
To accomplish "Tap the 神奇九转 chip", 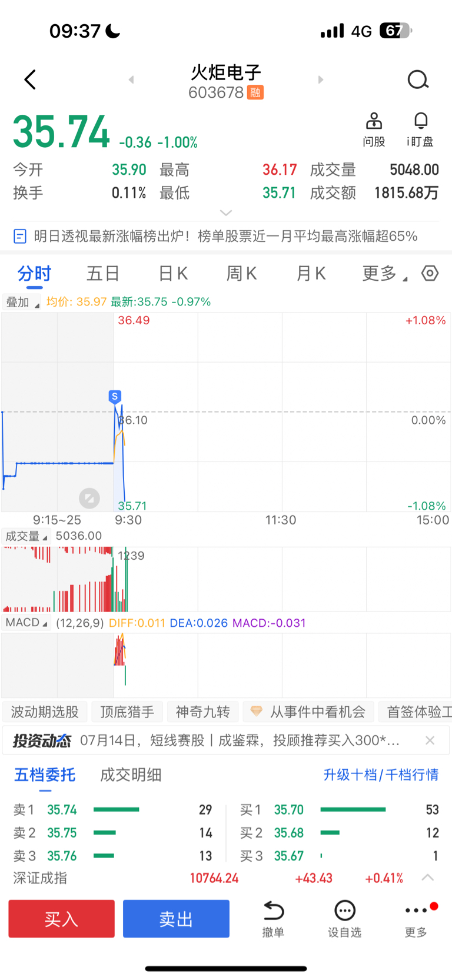I will point(203,712).
